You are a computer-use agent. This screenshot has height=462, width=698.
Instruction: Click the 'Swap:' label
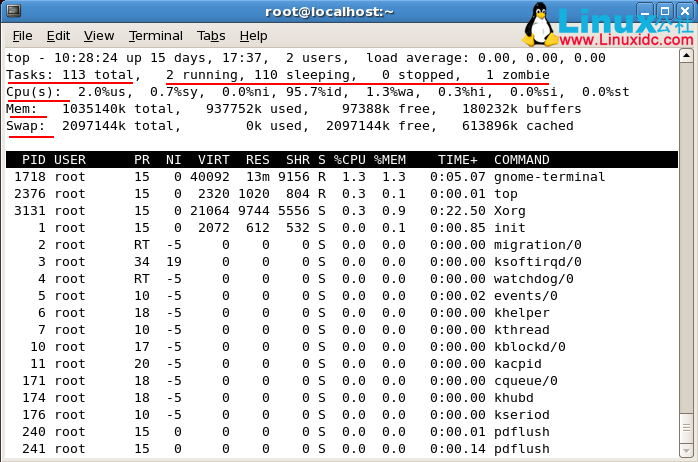pyautogui.click(x=26, y=126)
